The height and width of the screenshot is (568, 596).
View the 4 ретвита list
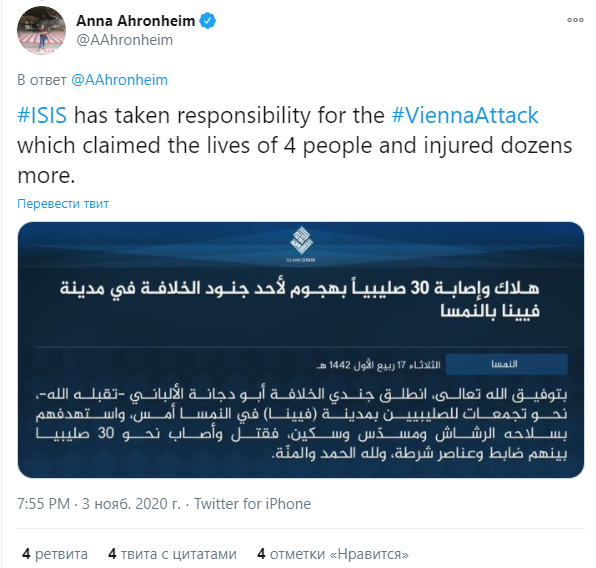click(x=55, y=554)
